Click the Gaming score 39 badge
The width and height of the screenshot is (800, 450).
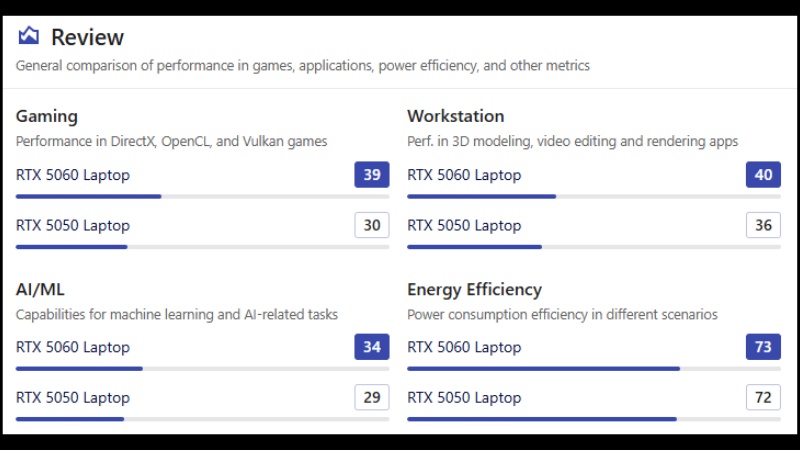(x=372, y=174)
